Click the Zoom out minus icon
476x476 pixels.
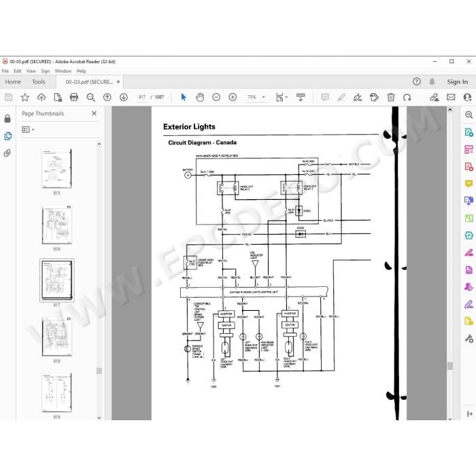click(216, 97)
